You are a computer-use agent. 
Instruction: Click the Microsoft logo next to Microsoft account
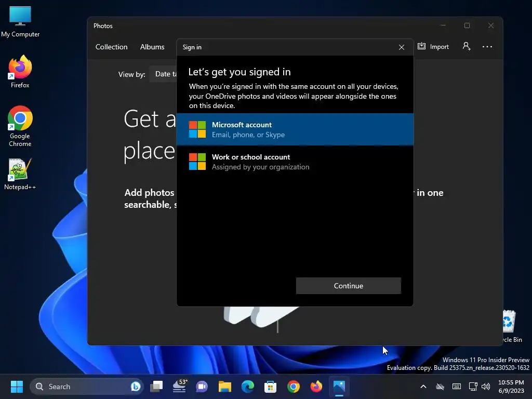pos(197,129)
